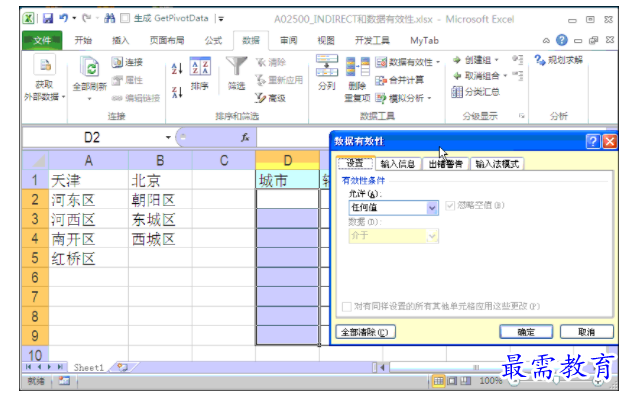Switch to the Page Layout ribbon tab
The height and width of the screenshot is (398, 623).
click(x=167, y=40)
